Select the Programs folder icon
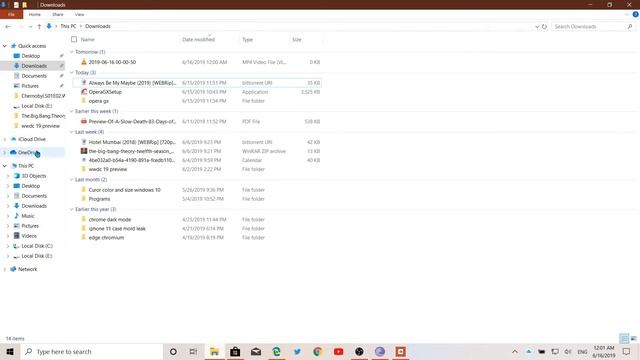The width and height of the screenshot is (640, 360). point(84,199)
